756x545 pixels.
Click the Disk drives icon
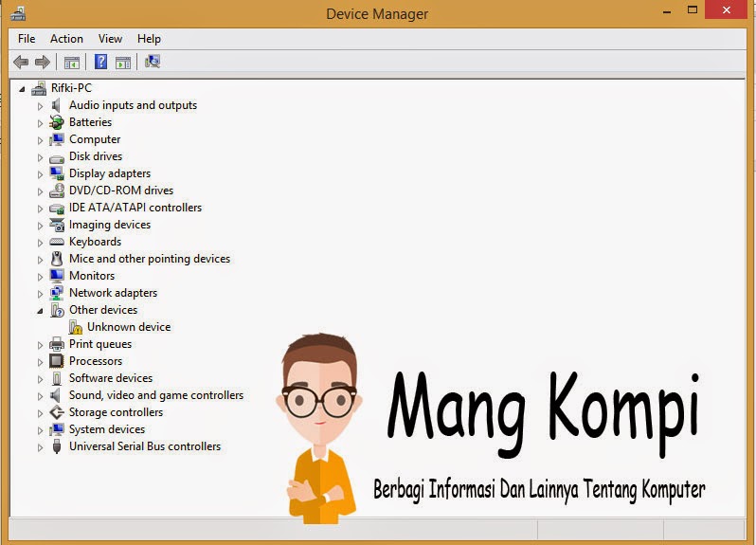pos(57,157)
